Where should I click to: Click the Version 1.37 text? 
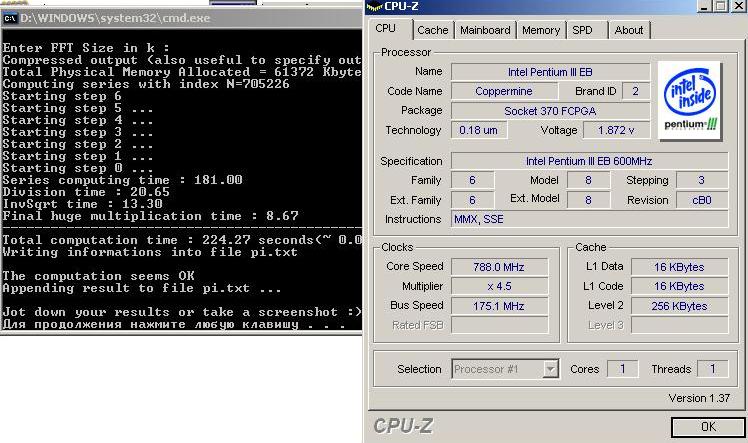pos(699,398)
